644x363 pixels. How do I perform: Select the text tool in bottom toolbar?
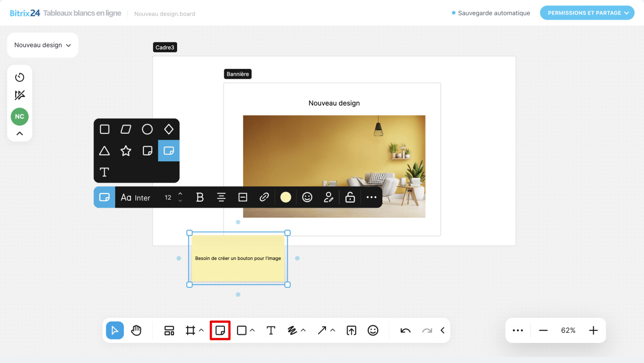click(271, 330)
